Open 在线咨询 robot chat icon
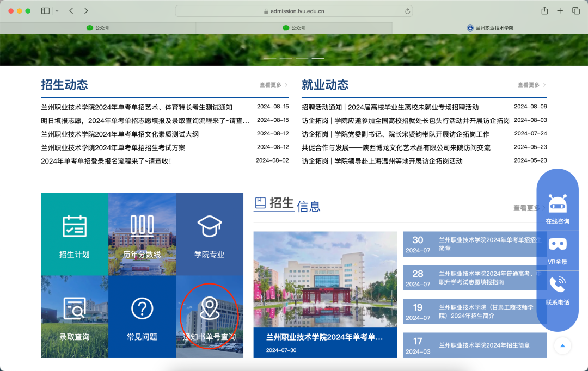This screenshot has width=588, height=371. point(558,209)
